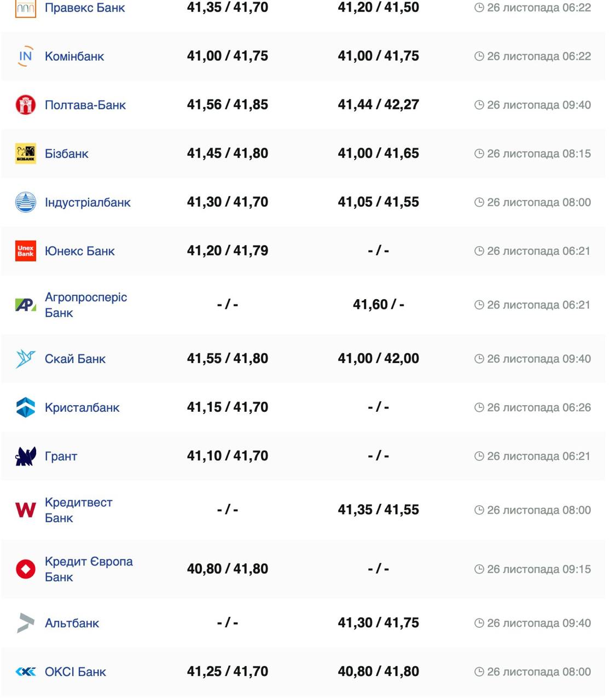Click the Юнекс Банк name link

(80, 251)
